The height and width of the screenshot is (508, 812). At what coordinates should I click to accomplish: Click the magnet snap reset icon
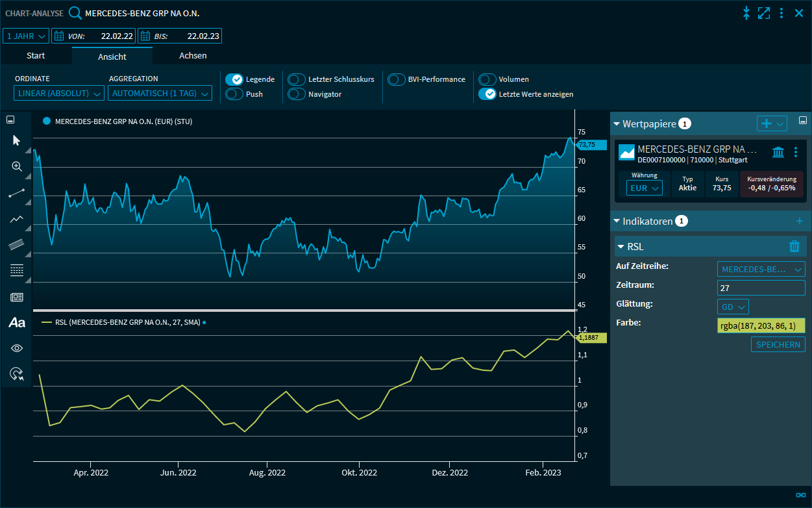pyautogui.click(x=17, y=374)
